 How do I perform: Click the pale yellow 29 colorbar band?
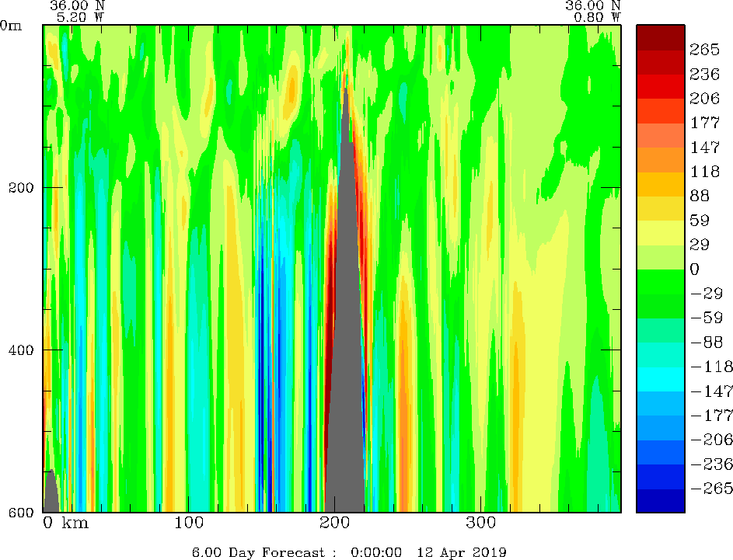661,233
